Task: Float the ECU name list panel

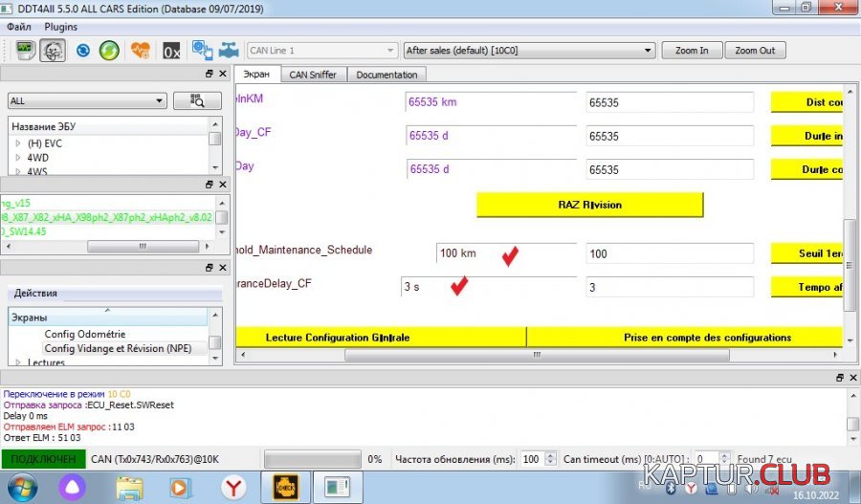Action: click(x=210, y=74)
